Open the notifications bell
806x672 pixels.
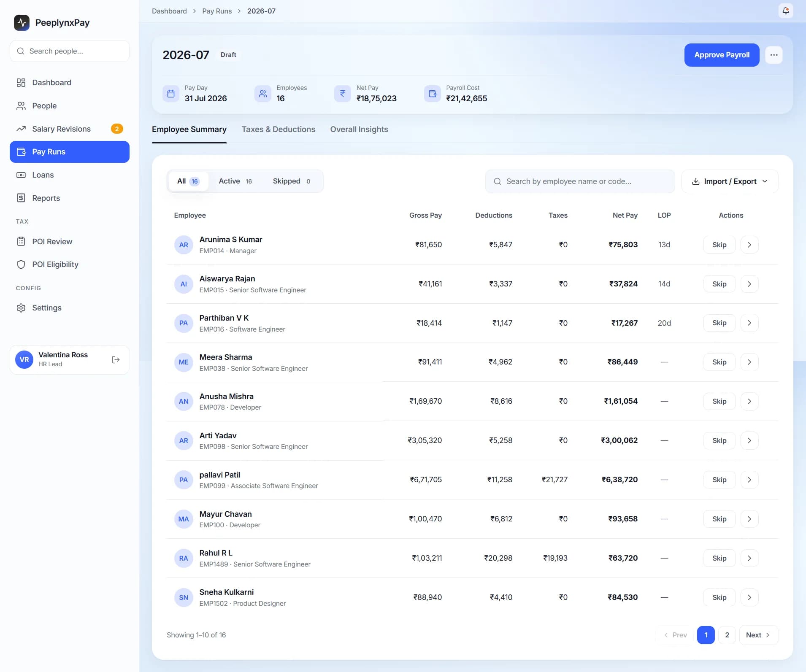(x=785, y=11)
